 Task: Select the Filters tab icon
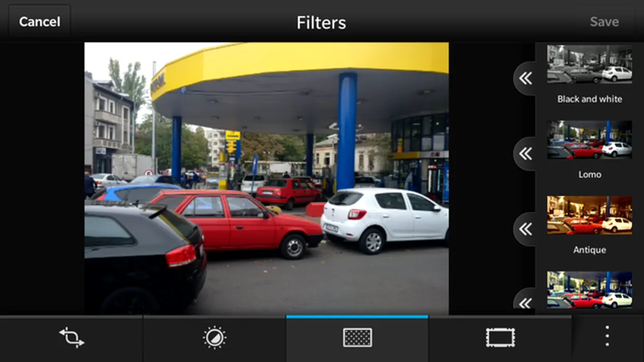pos(357,338)
